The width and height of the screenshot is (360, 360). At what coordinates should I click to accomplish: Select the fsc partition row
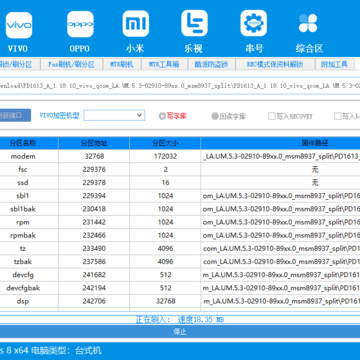coord(180,169)
